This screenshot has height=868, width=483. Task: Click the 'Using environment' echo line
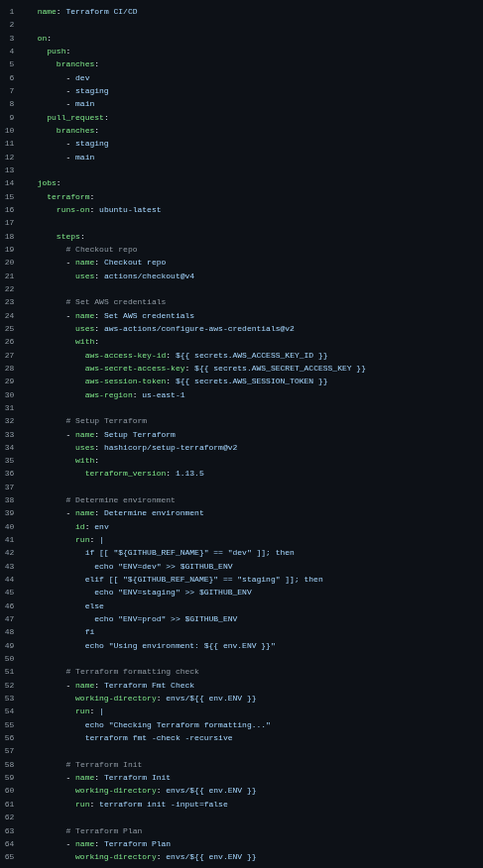181,645
